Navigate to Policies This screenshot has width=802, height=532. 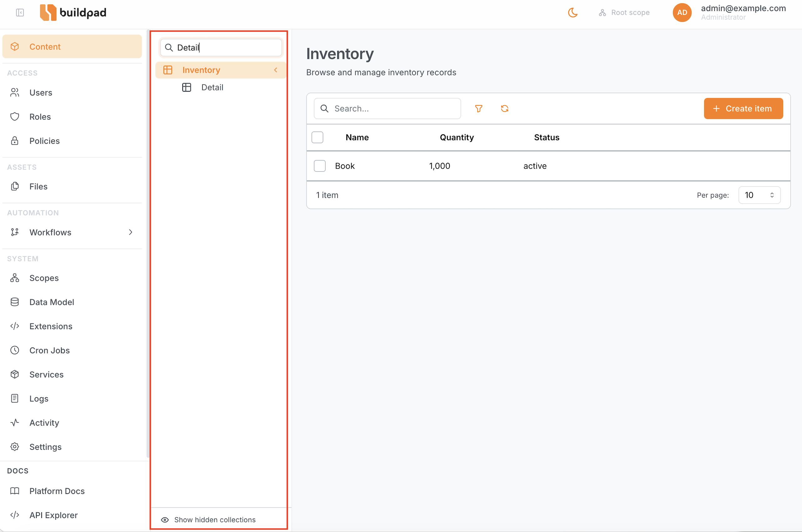pyautogui.click(x=72, y=141)
